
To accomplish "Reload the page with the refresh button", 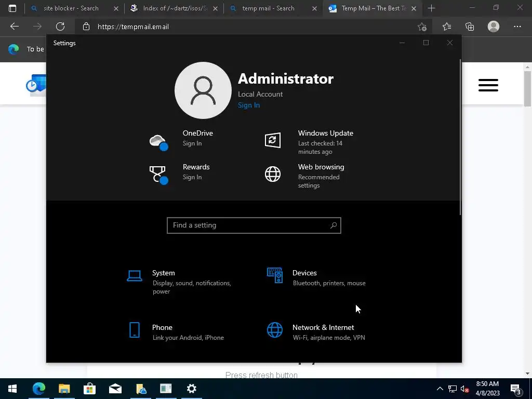I will coord(60,26).
